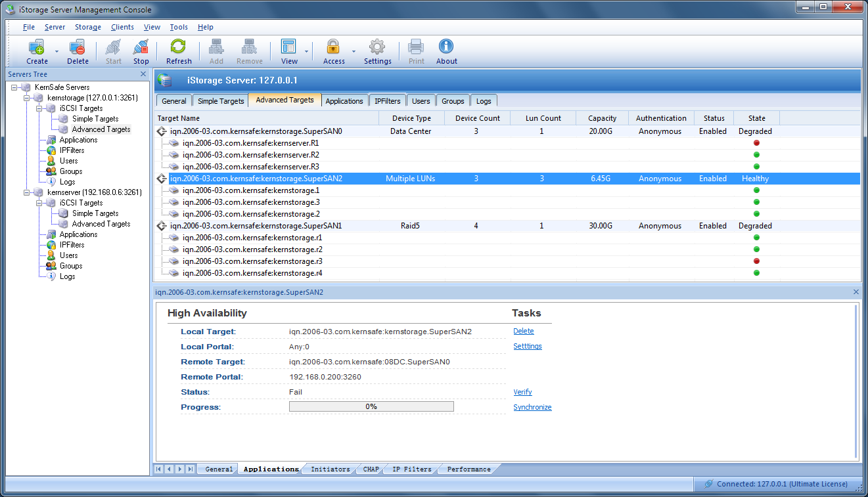The height and width of the screenshot is (497, 868).
Task: Select Applications under kernstorage
Action: [x=78, y=140]
